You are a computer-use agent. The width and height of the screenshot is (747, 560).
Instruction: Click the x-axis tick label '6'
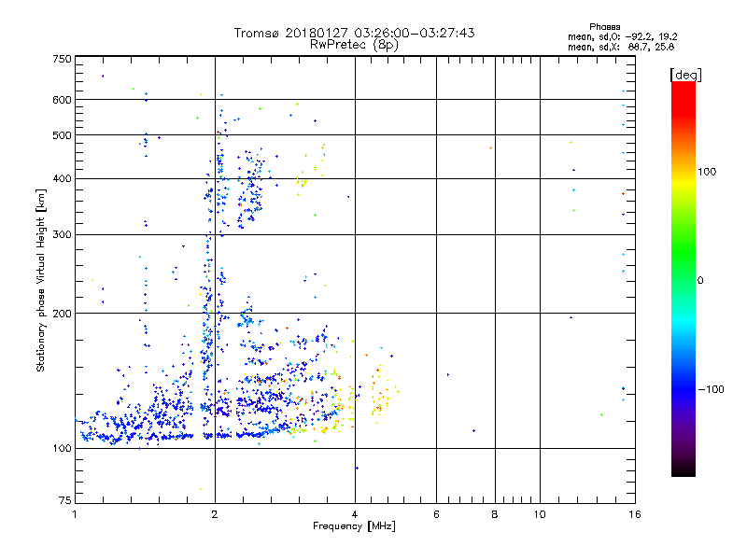click(x=436, y=514)
